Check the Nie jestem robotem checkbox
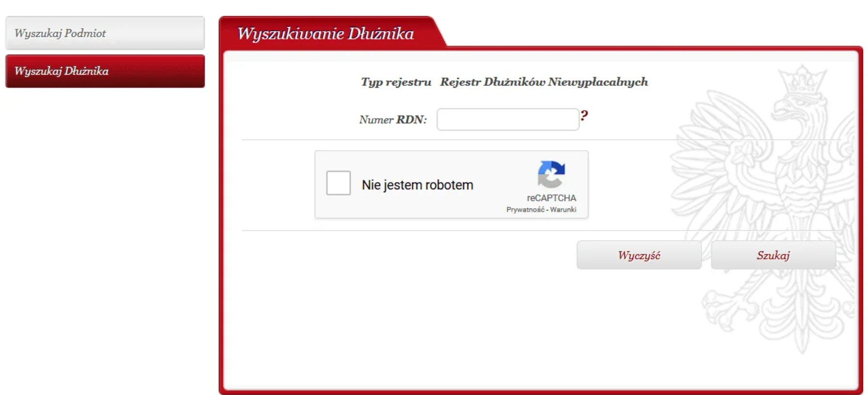This screenshot has height=395, width=868. pos(339,183)
